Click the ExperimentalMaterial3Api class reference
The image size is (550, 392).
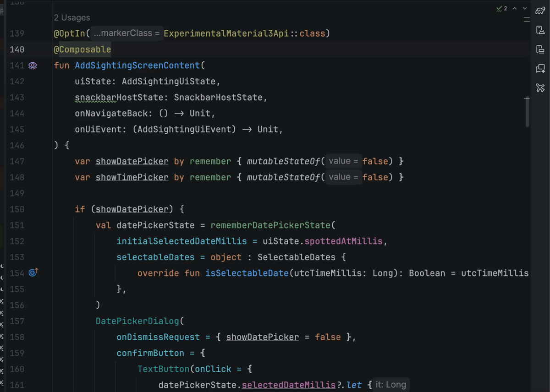[226, 33]
